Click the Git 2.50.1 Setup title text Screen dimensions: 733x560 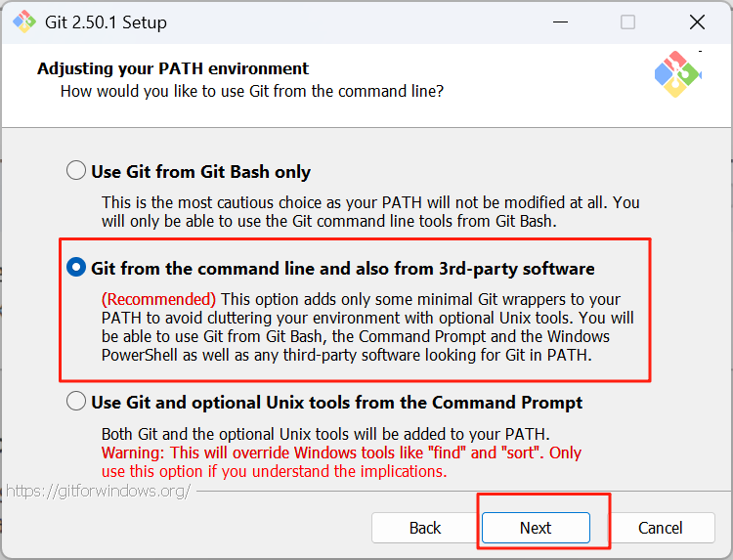tap(106, 22)
